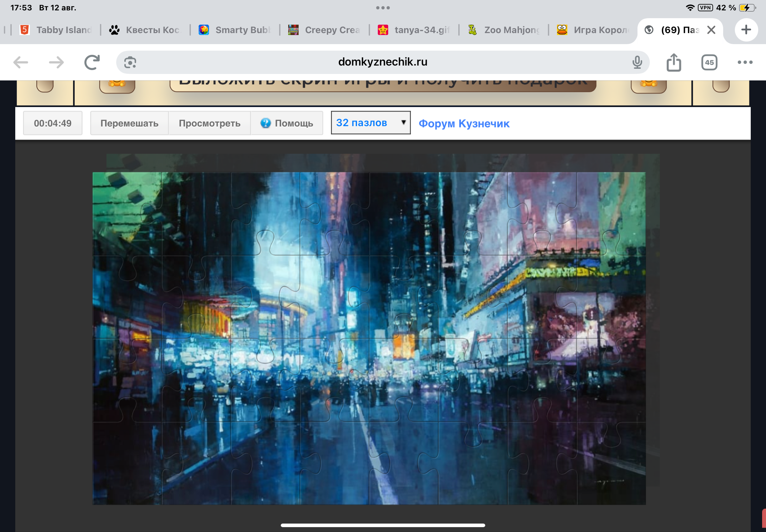Reload the page with the refresh icon

tap(92, 62)
